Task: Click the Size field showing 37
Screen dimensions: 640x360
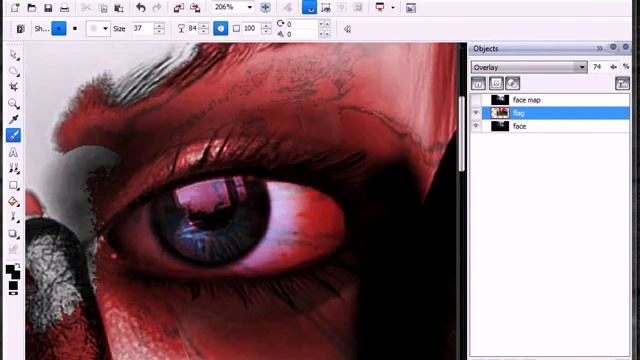Action: pos(142,29)
